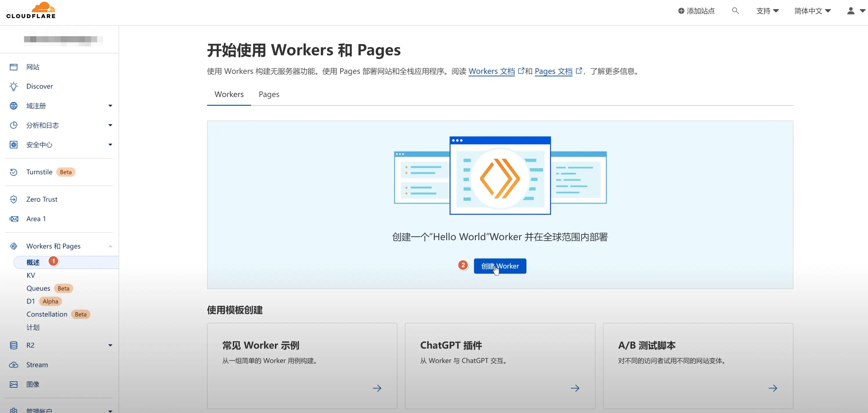Click the Workers 和 Pages diamond icon
Image resolution: width=868 pixels, height=413 pixels.
point(13,246)
